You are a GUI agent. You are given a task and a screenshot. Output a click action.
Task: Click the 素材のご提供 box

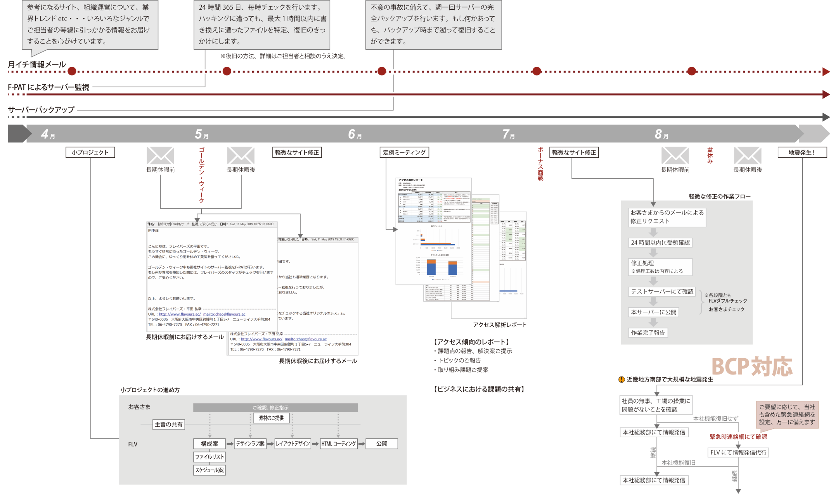click(x=271, y=418)
